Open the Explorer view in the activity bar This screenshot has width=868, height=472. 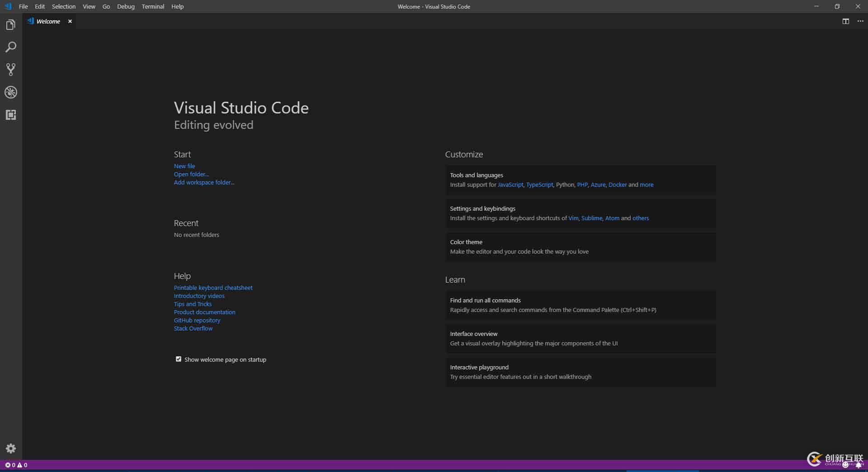pos(11,24)
